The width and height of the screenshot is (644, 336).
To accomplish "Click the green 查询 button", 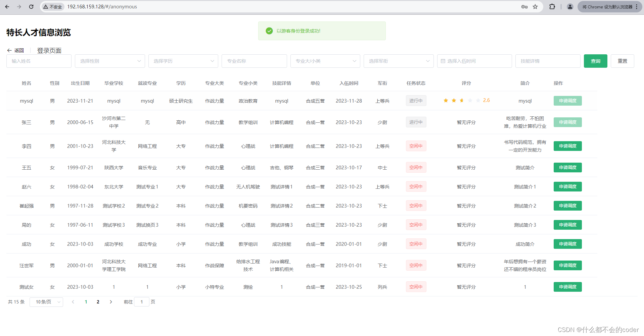I will coord(596,61).
